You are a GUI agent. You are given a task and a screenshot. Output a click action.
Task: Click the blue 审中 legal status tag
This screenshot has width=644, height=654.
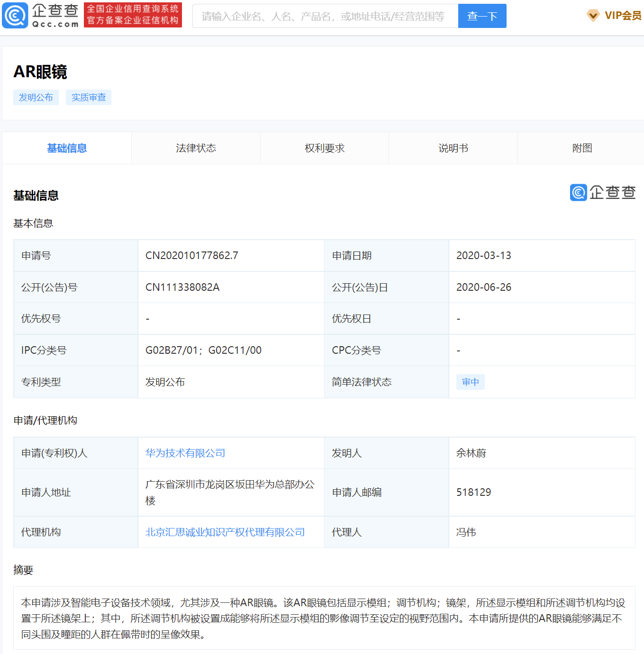[471, 382]
